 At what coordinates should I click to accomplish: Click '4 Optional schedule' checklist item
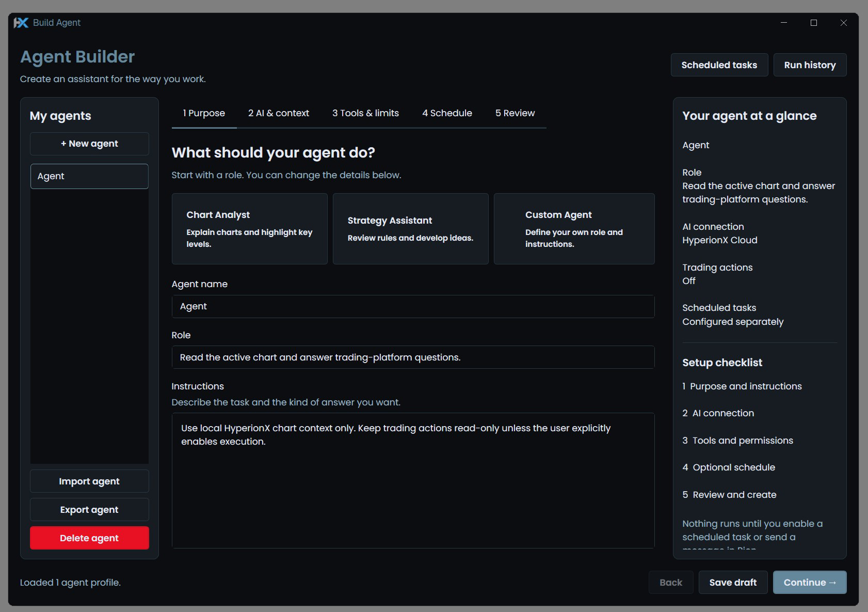729,467
